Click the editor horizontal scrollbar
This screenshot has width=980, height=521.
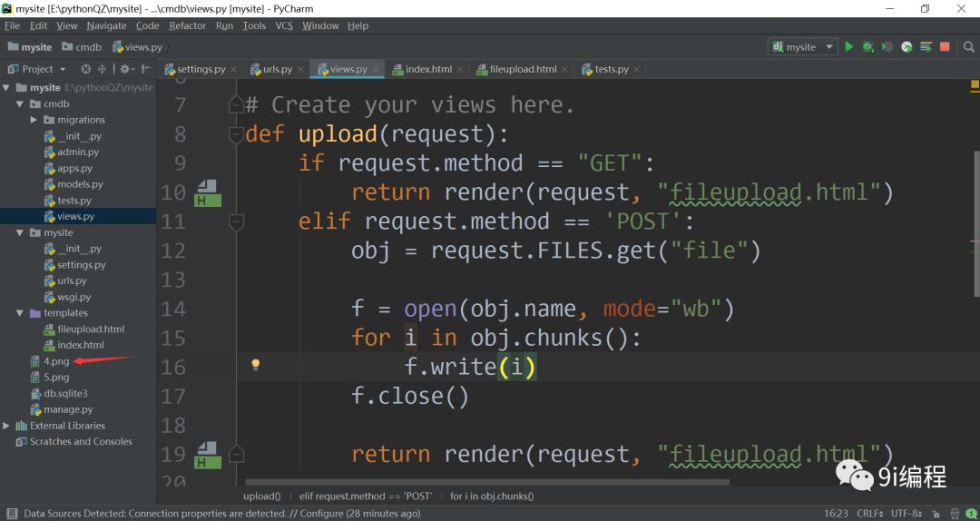coord(486,482)
